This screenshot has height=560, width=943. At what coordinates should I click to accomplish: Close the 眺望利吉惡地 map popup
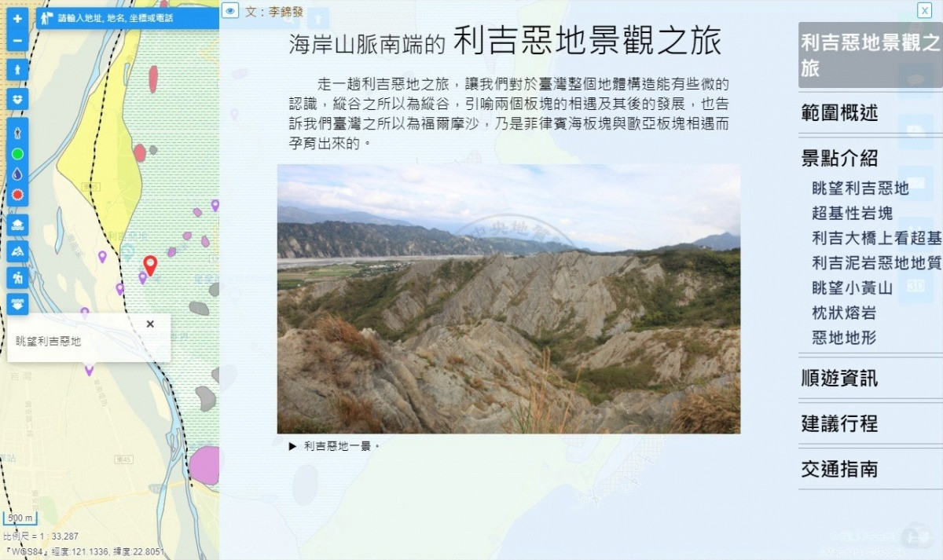pos(150,324)
